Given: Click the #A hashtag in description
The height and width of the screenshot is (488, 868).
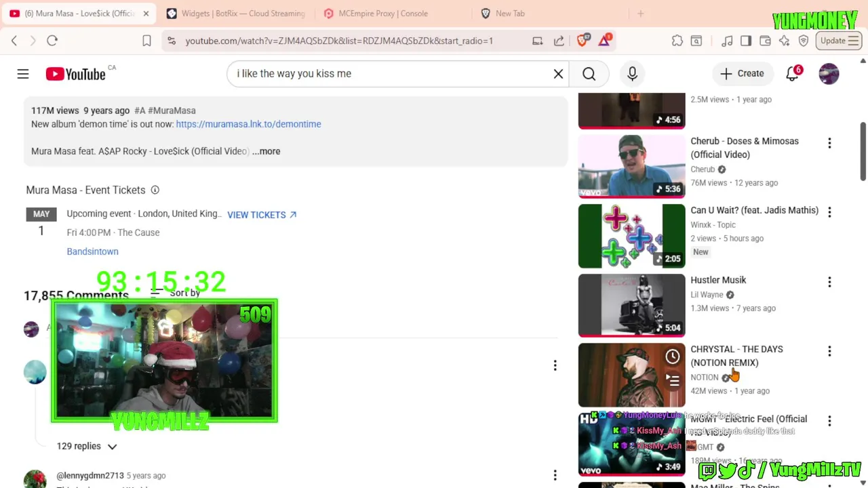Looking at the screenshot, I should [140, 110].
